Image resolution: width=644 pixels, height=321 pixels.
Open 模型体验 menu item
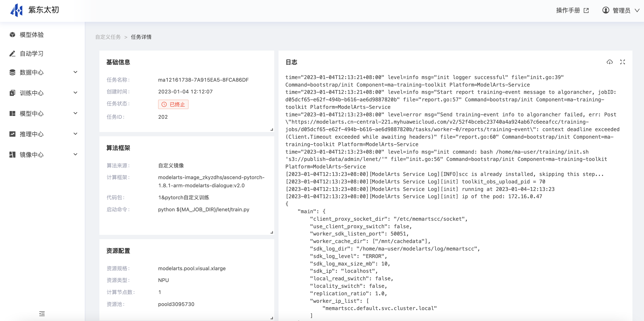[32, 35]
